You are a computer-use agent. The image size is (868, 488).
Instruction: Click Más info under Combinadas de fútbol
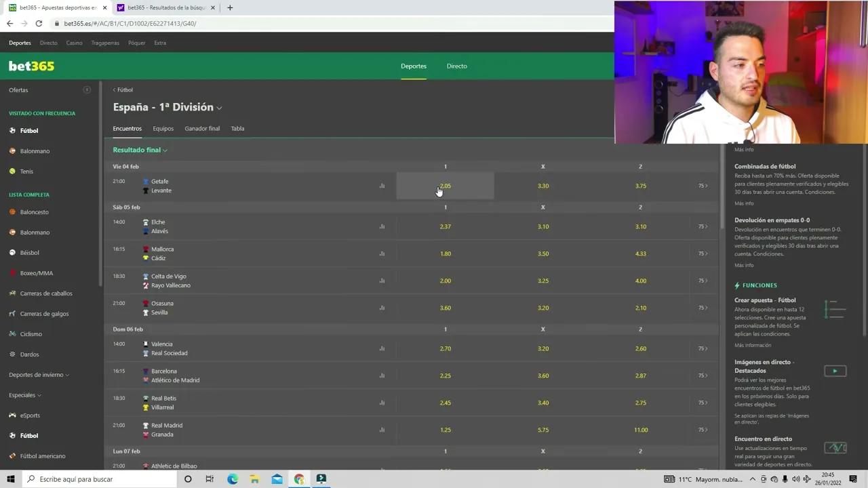[744, 203]
